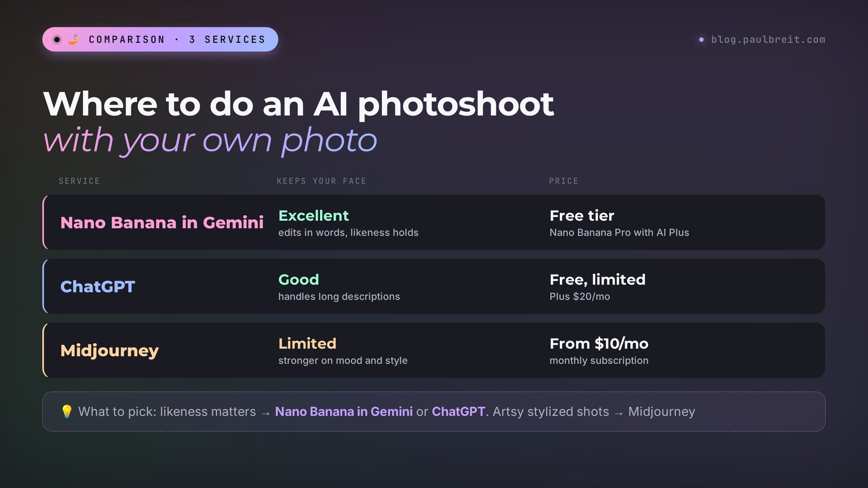Select the "COMPARISON · 3 SERVICES" badge text
Viewport: 868px width, 488px height.
tap(177, 40)
